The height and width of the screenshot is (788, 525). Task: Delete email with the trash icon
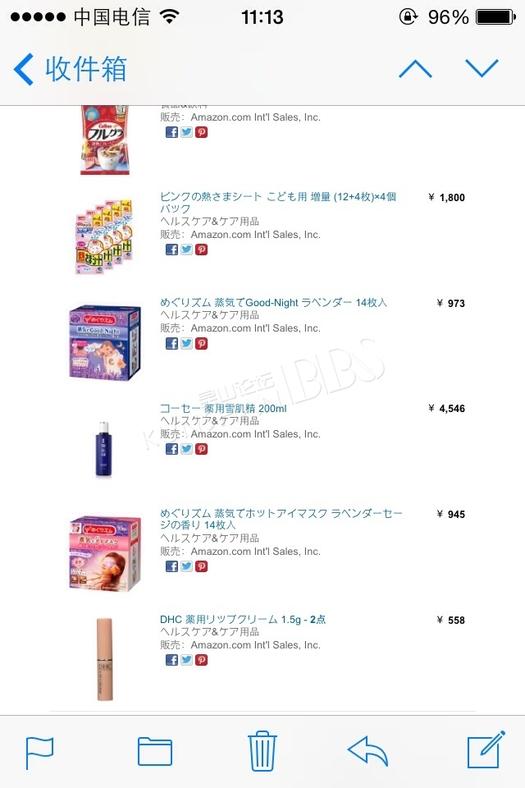[x=262, y=751]
